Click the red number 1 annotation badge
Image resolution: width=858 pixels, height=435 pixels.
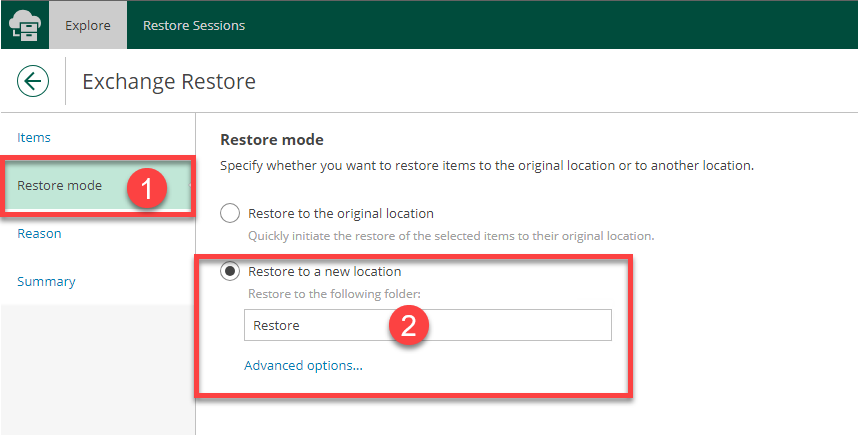click(x=146, y=187)
